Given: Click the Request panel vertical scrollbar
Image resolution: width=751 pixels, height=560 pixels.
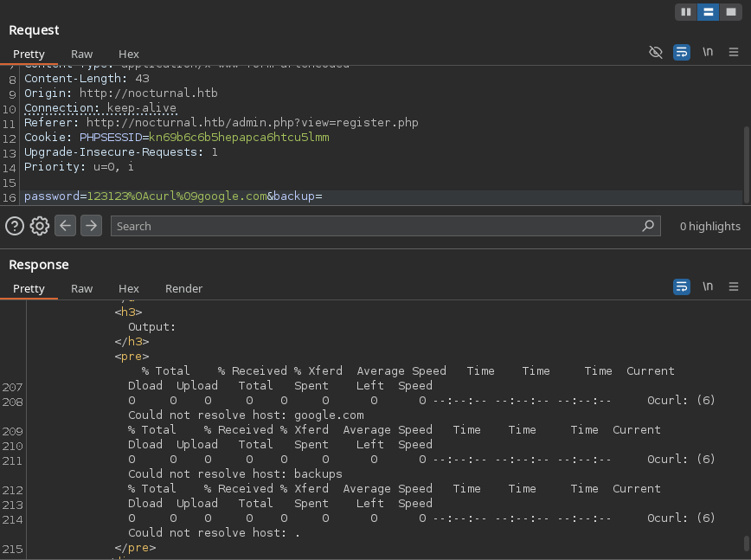Looking at the screenshot, I should click(746, 164).
